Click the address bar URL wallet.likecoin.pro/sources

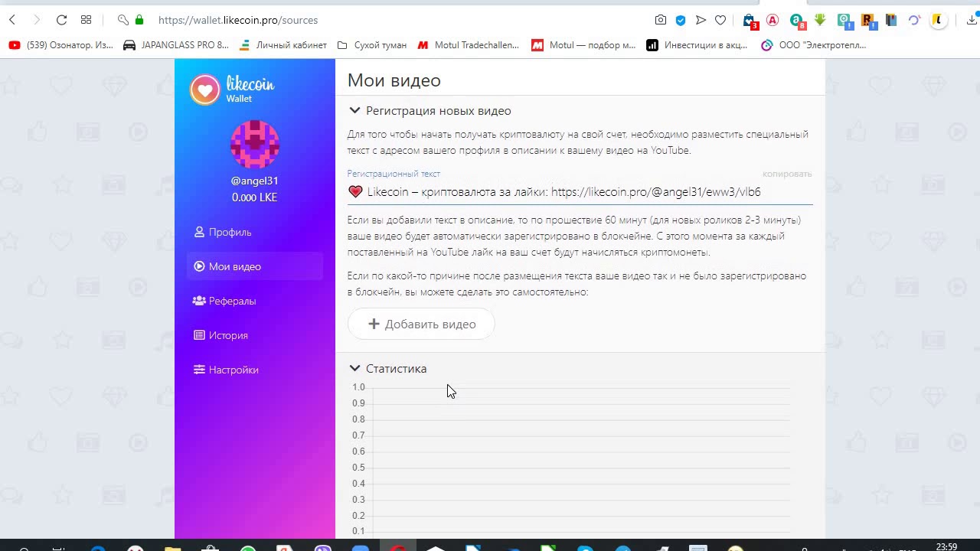pyautogui.click(x=238, y=20)
